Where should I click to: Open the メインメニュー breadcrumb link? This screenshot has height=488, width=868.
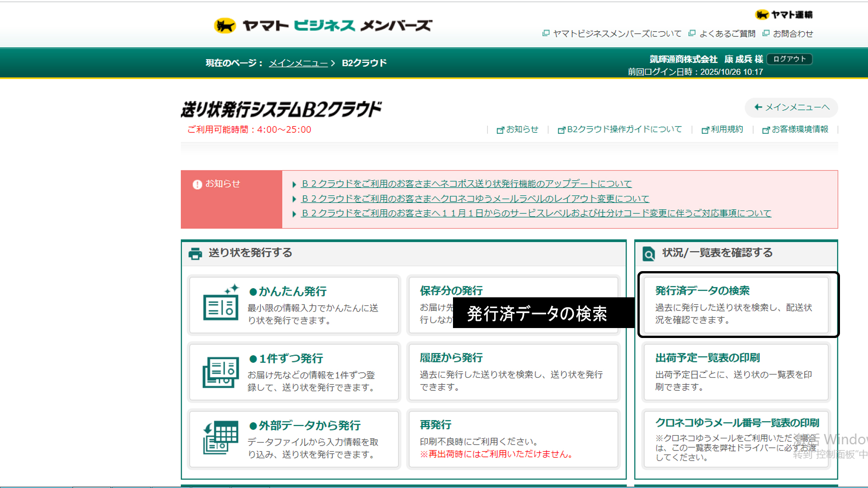click(x=298, y=63)
